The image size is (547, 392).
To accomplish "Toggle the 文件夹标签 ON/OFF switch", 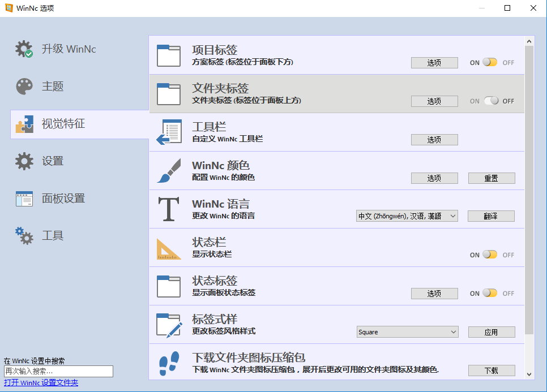I will (x=491, y=101).
